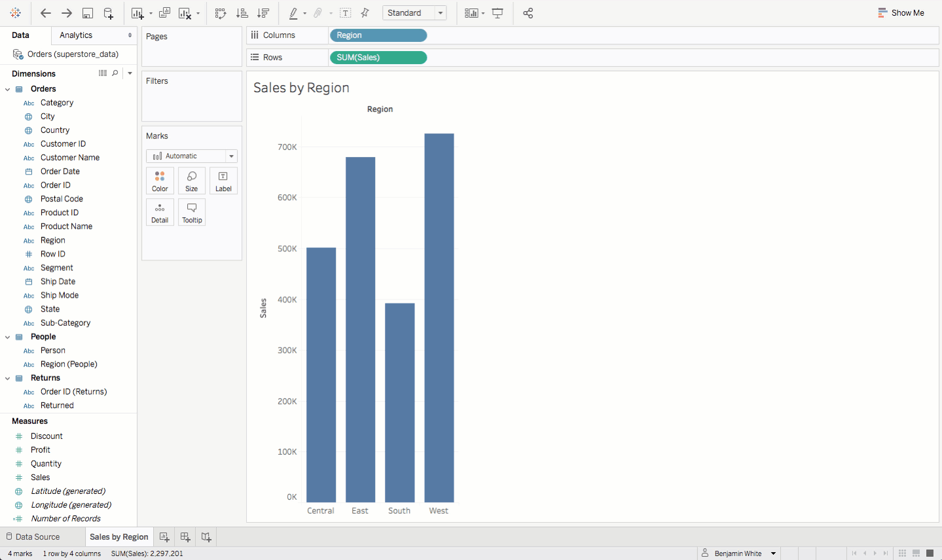Swap rows and columns in toolbar
The image size is (942, 560).
[x=221, y=13]
